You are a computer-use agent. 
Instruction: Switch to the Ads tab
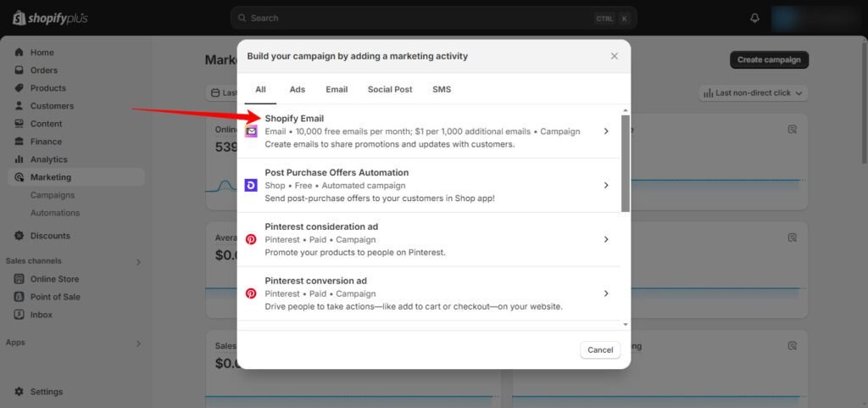298,89
